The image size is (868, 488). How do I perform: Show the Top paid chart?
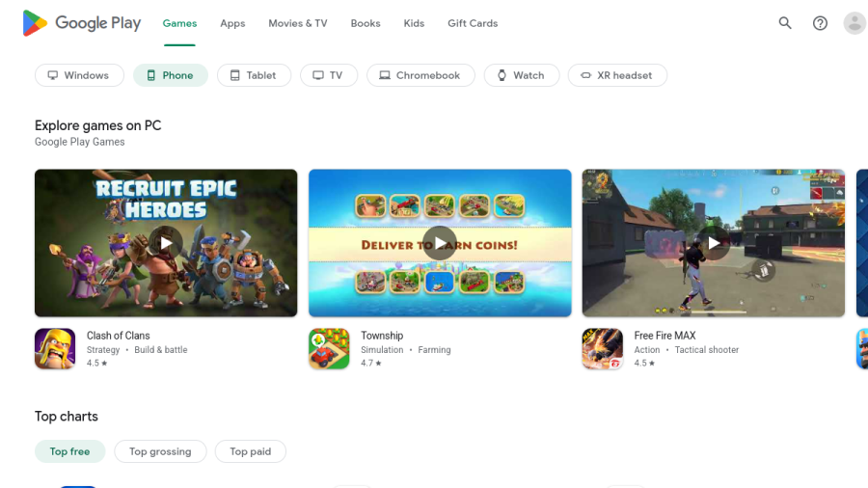(250, 451)
